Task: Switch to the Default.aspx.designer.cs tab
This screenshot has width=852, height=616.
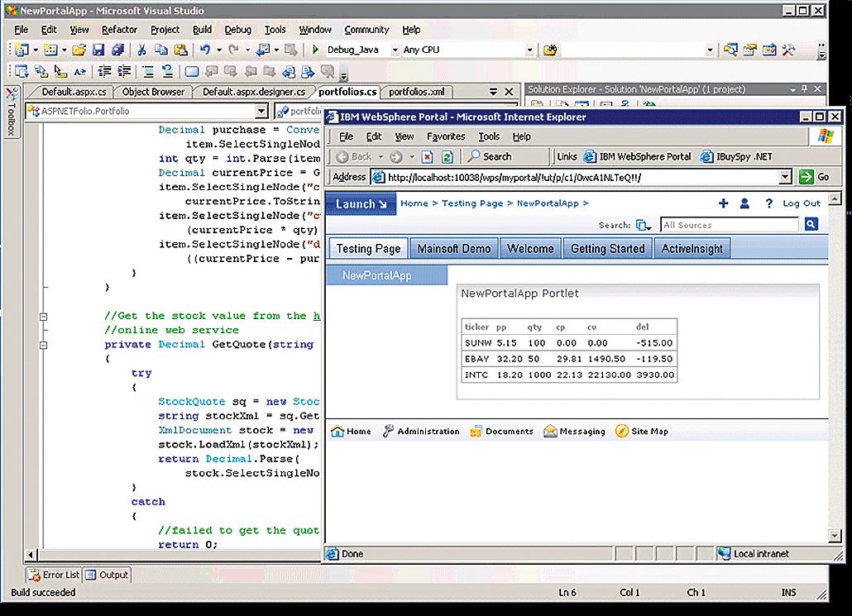Action: 254,92
